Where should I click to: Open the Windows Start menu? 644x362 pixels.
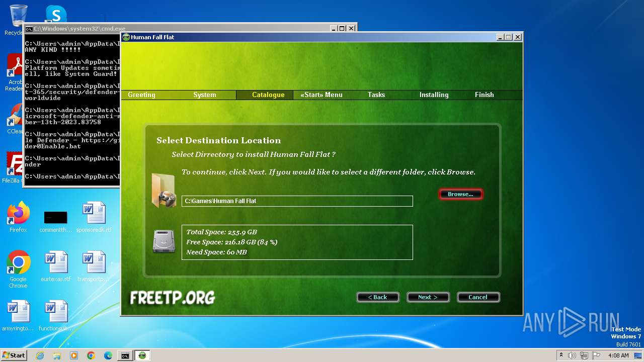[x=14, y=355]
